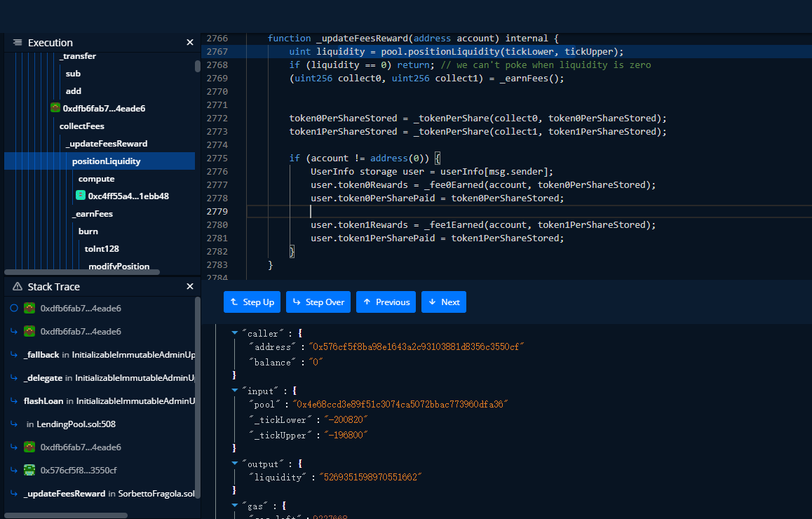812x519 pixels.
Task: Select modifyPosition in Execution tree
Action: pyautogui.click(x=119, y=267)
